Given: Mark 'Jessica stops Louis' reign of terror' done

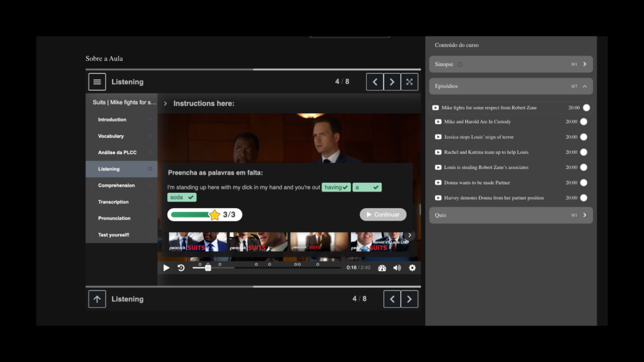Looking at the screenshot, I should (584, 137).
